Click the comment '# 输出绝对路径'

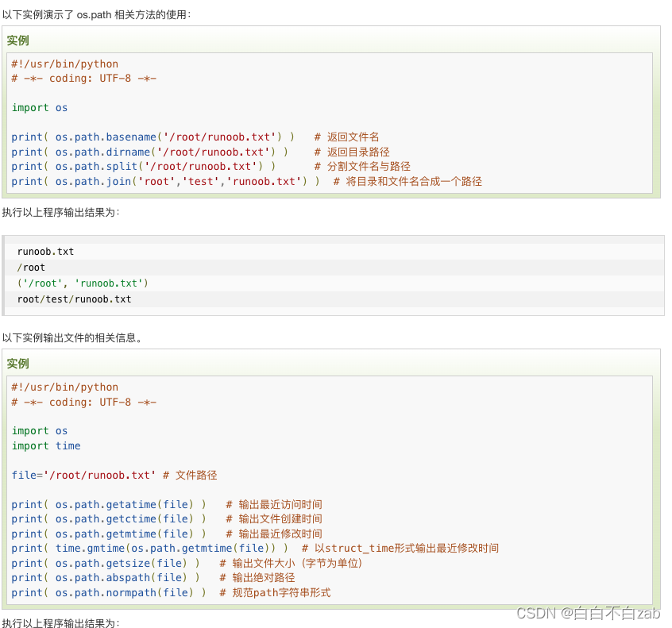click(257, 577)
